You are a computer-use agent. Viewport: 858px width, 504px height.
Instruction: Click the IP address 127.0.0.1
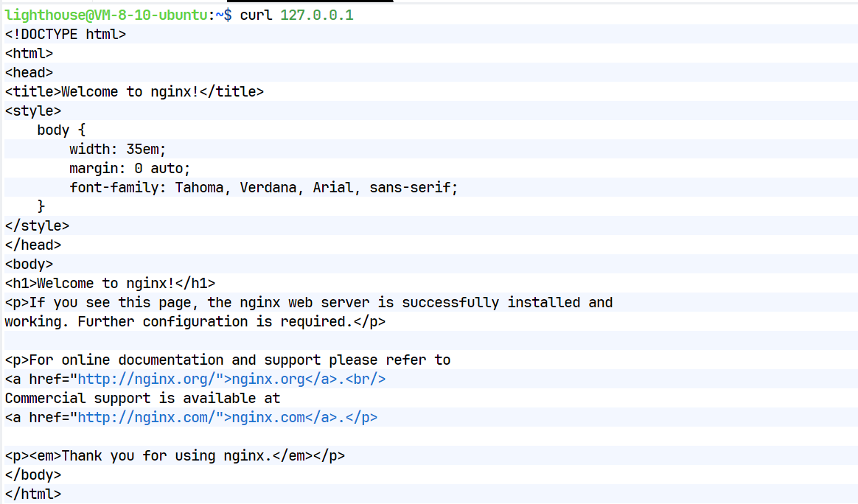(x=317, y=15)
